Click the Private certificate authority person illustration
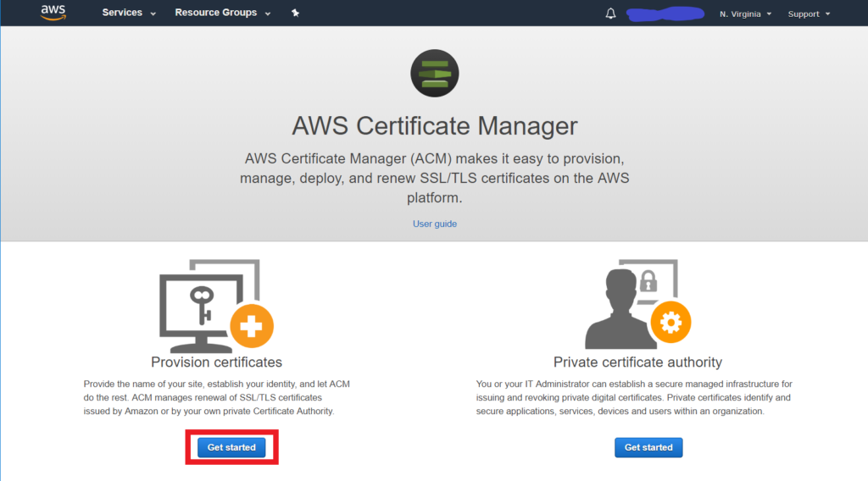This screenshot has width=868, height=481. point(637,304)
